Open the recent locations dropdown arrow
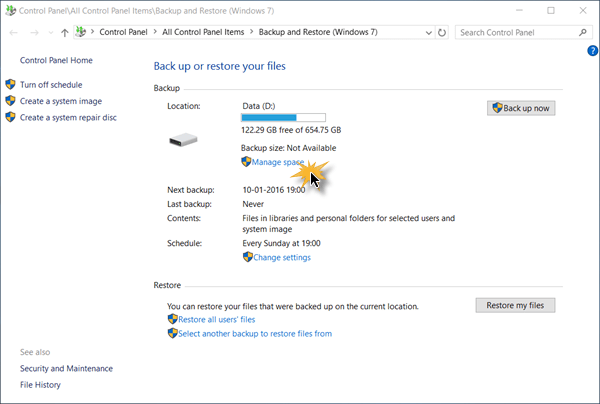Viewport: 600px width, 404px height. 49,33
